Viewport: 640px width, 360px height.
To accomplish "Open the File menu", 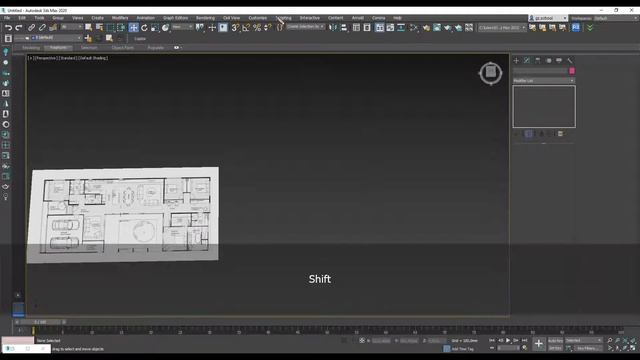I will [7, 18].
